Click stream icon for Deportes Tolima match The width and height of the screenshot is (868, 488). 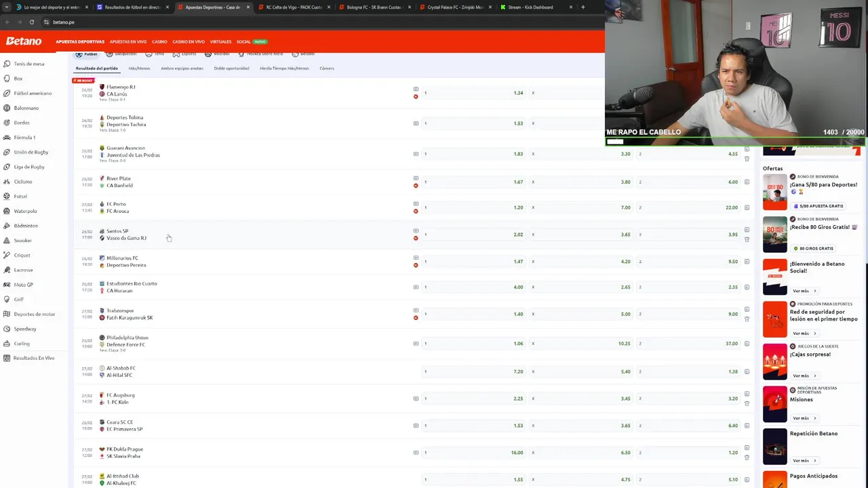pos(416,123)
